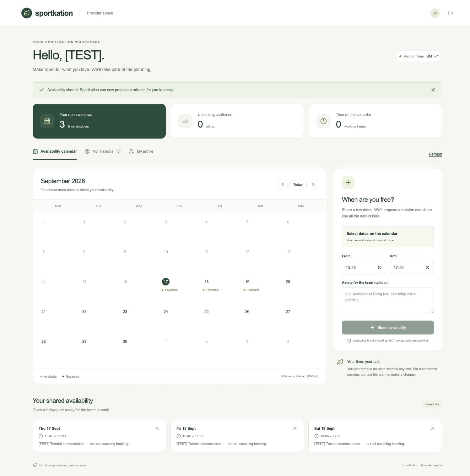Go to previous month in calendar
Viewport: 470px width, 476px height.
point(283,184)
